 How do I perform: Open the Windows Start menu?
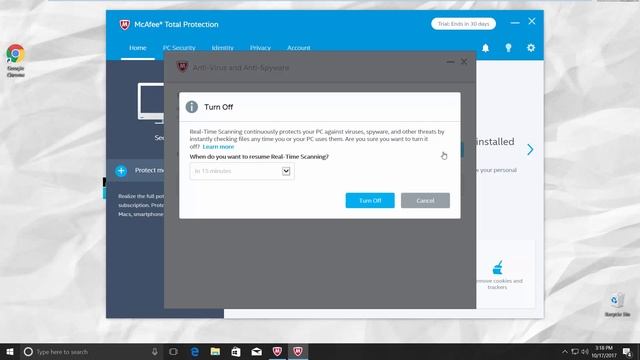pyautogui.click(x=10, y=351)
